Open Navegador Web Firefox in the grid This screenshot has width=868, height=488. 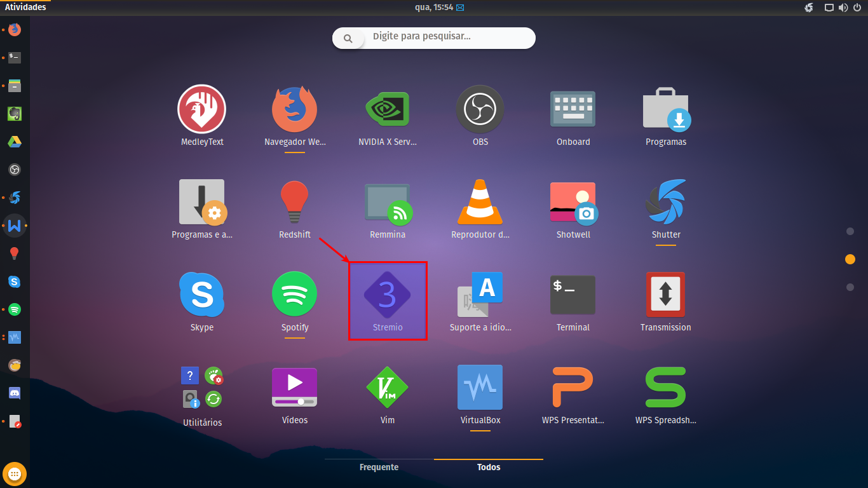pyautogui.click(x=295, y=109)
